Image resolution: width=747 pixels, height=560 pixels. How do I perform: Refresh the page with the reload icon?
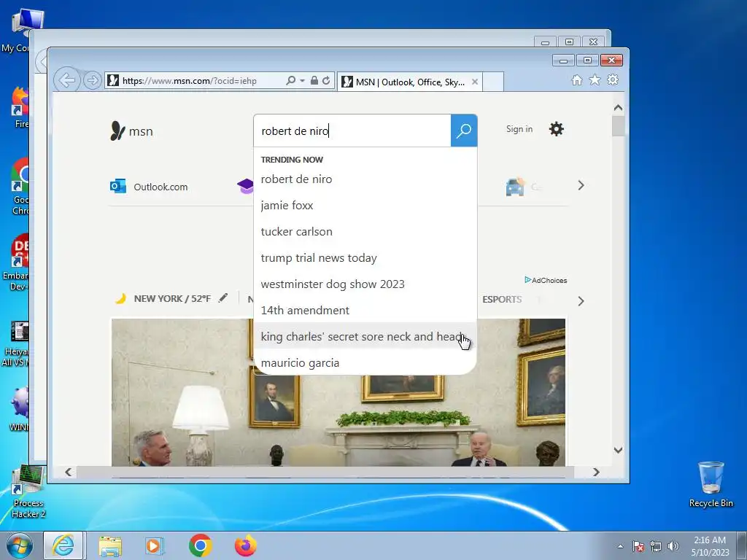click(326, 80)
